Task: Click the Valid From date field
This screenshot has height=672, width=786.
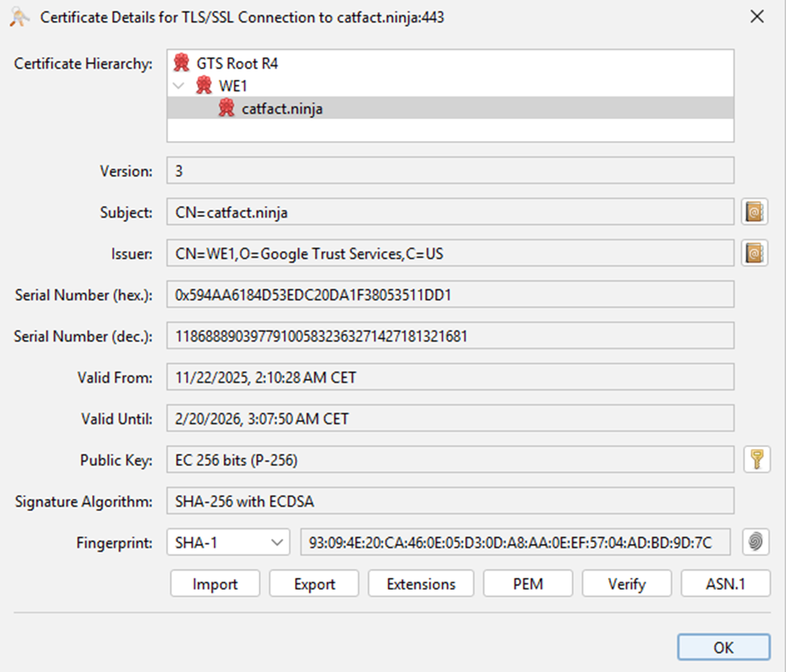Action: pos(450,377)
